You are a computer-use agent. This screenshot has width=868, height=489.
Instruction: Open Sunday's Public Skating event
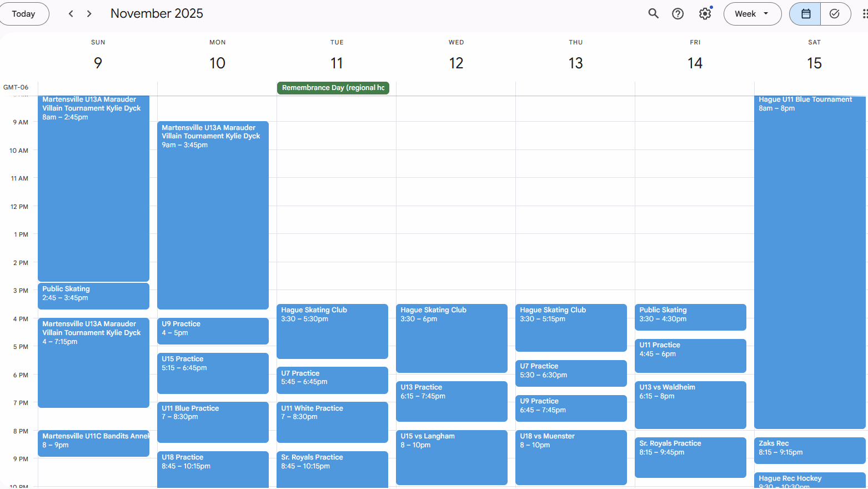pyautogui.click(x=93, y=296)
